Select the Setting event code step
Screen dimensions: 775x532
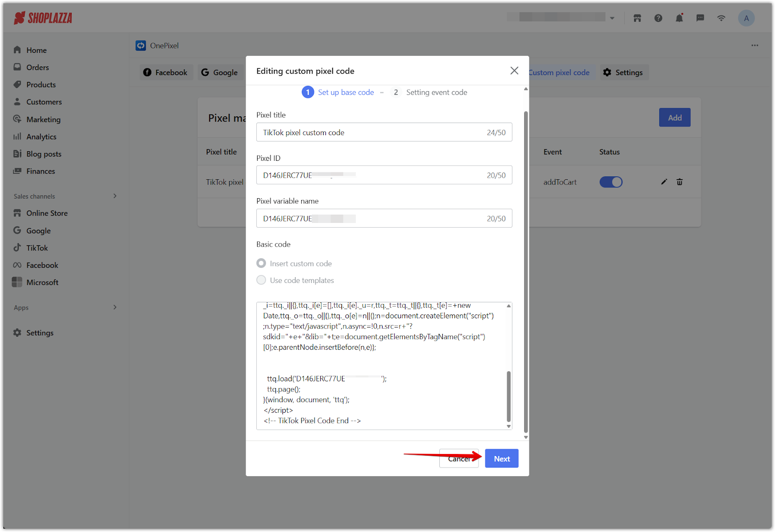(429, 92)
